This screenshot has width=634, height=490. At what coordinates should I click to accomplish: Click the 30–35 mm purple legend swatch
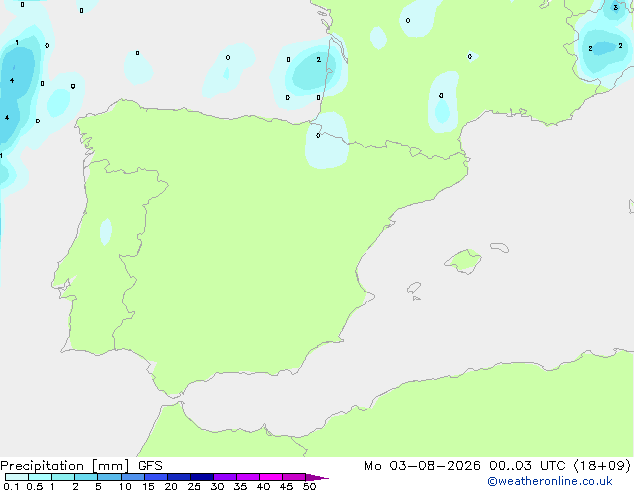coord(225,477)
